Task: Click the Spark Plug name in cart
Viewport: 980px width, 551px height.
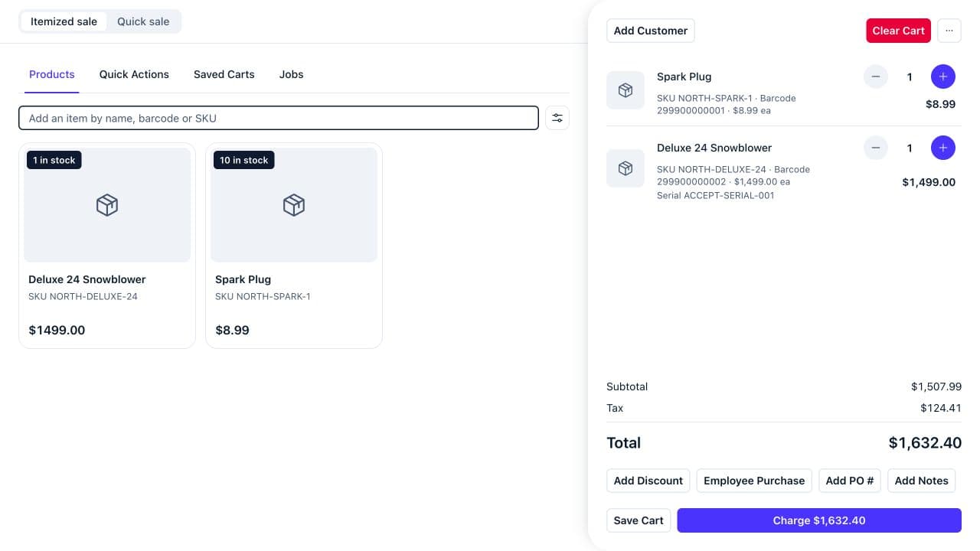Action: pyautogui.click(x=684, y=77)
